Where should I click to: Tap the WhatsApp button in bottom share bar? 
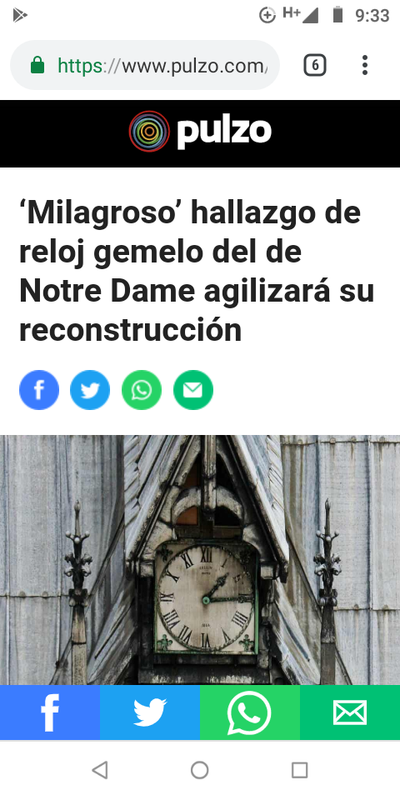click(x=250, y=712)
